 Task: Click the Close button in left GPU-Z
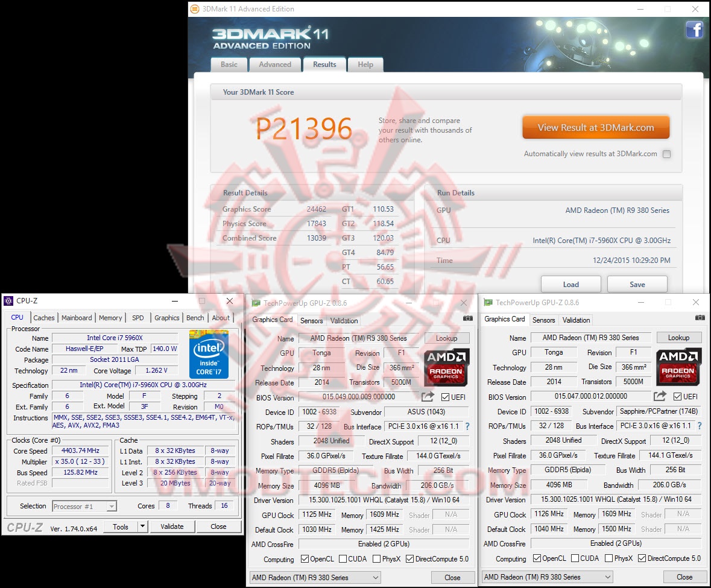tap(452, 578)
